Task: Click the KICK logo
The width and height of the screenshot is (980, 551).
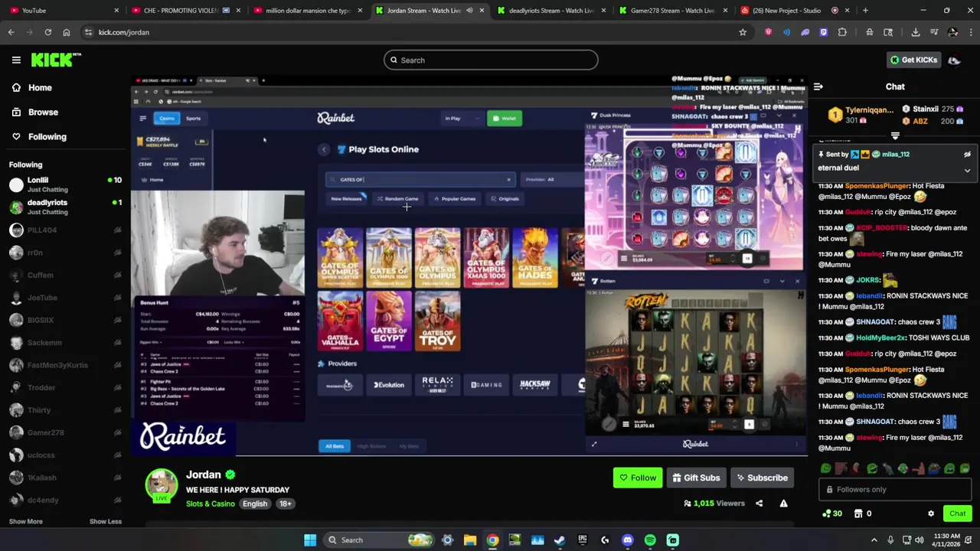Action: point(56,60)
